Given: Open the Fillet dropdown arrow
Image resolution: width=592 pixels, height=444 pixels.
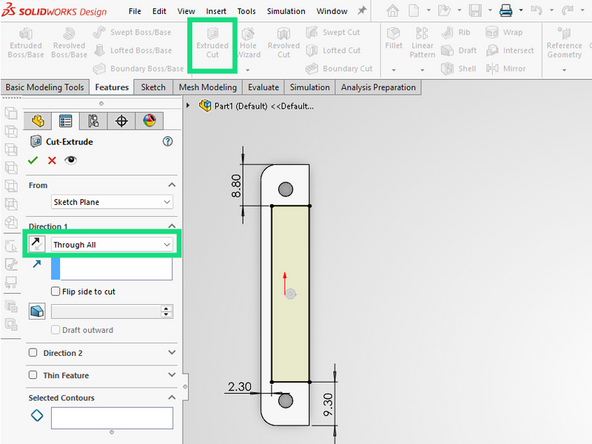Looking at the screenshot, I should (394, 70).
